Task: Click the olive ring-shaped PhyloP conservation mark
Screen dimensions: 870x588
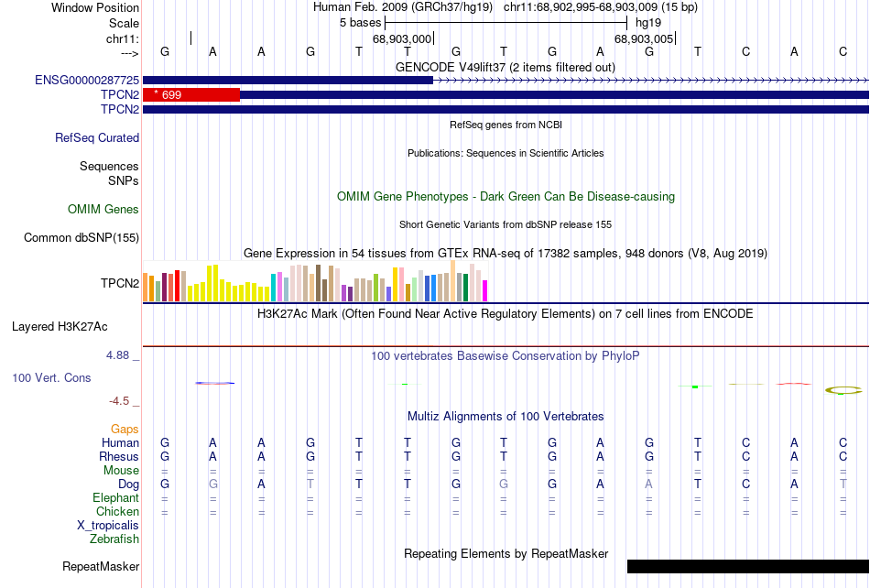Action: point(843,390)
